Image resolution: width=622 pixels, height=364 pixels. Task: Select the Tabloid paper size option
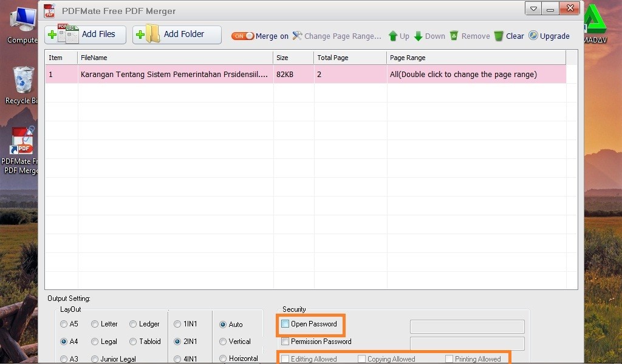coord(133,342)
